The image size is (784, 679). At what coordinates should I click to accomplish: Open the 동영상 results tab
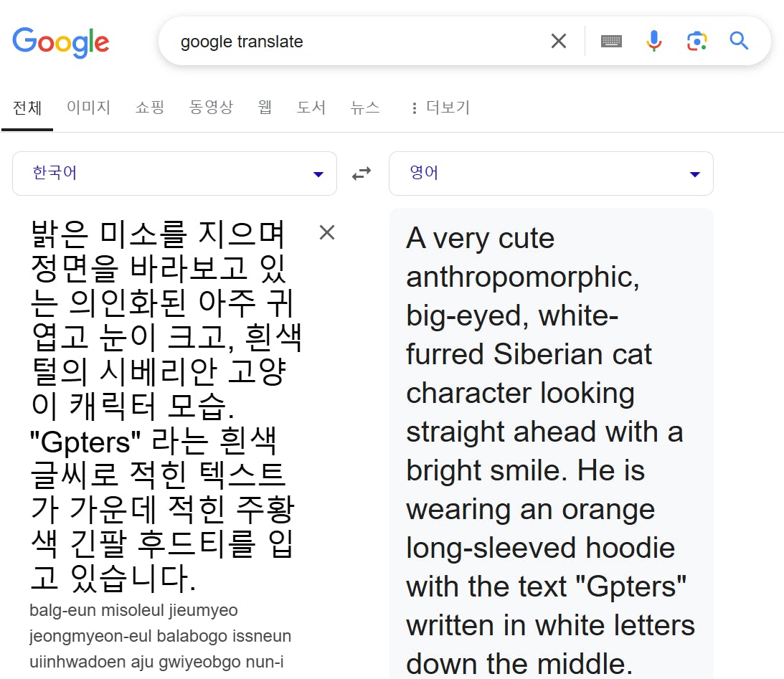211,108
